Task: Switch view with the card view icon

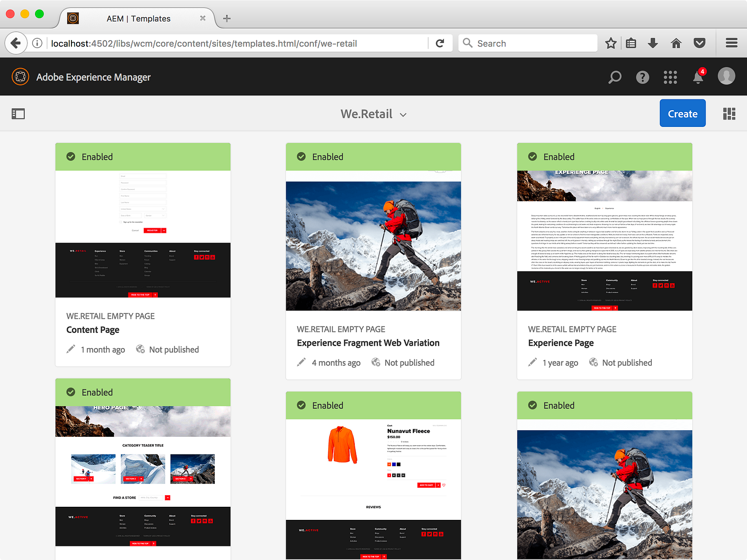Action: 729,114
